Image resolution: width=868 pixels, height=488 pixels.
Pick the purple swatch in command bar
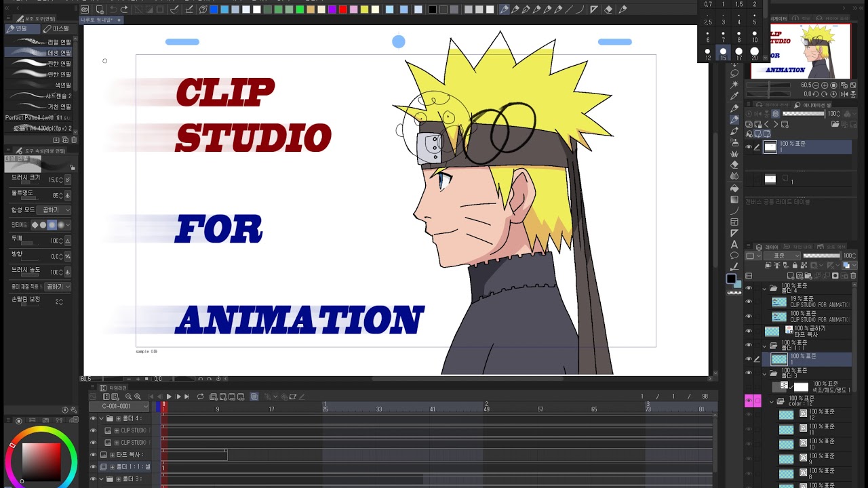[x=332, y=9]
